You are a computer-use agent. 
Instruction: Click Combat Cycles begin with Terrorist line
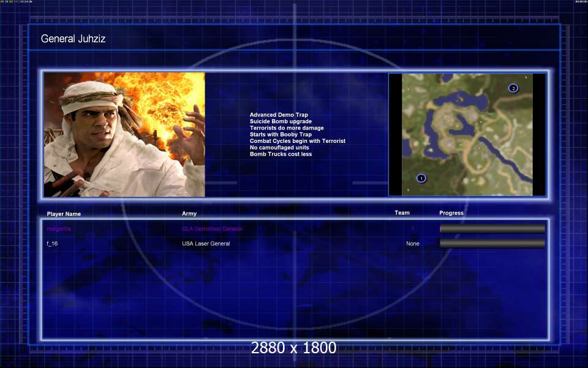(298, 141)
